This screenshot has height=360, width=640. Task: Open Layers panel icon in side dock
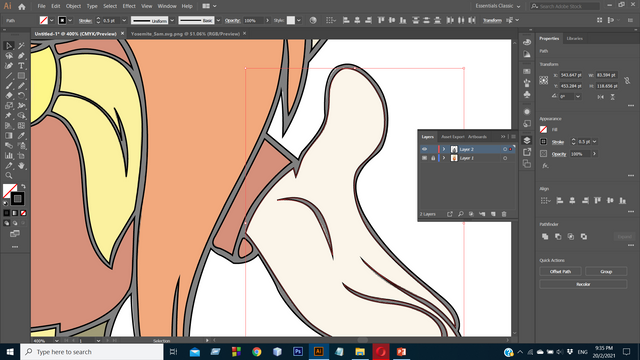(x=527, y=140)
